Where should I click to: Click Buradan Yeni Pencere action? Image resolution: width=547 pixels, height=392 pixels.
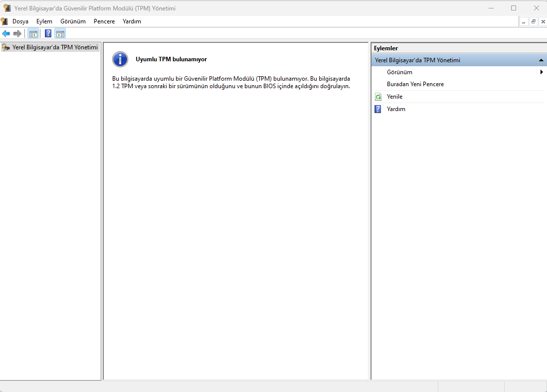(415, 84)
